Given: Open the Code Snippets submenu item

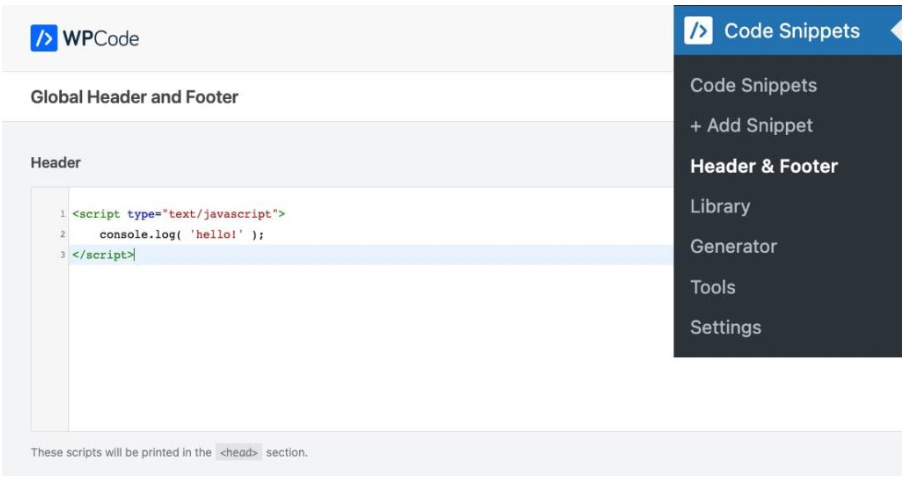Looking at the screenshot, I should 753,86.
